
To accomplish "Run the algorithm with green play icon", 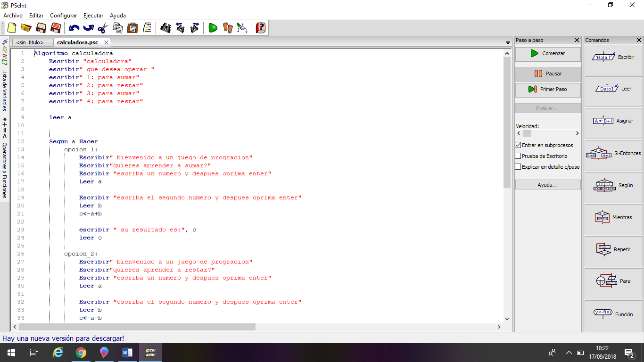I will (213, 28).
